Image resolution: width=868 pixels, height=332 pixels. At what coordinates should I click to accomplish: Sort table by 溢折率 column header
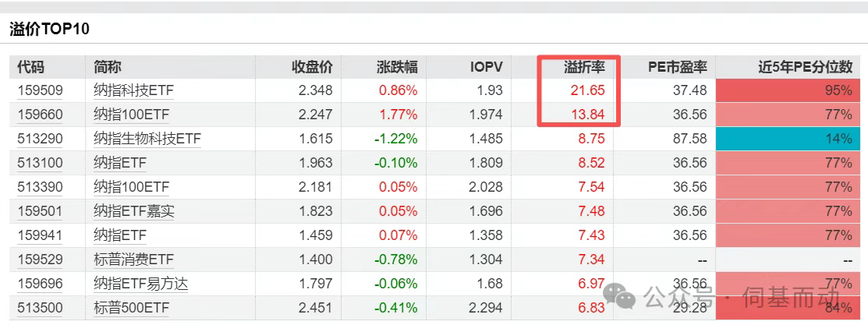click(x=584, y=67)
